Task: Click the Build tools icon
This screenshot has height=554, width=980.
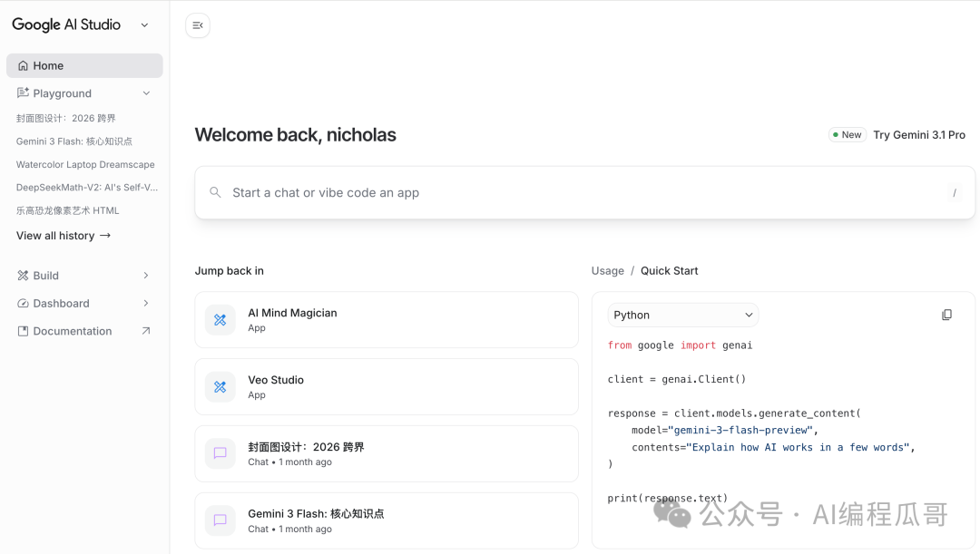Action: (23, 276)
